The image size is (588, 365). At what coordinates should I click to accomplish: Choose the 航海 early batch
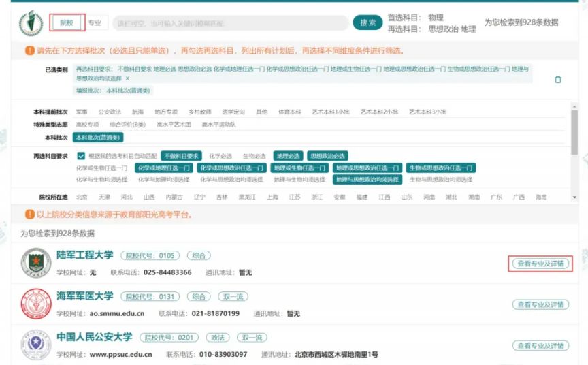137,112
